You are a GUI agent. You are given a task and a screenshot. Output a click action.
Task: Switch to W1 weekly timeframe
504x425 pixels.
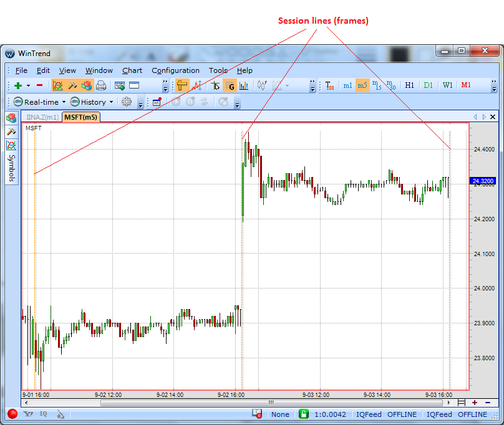tap(447, 85)
